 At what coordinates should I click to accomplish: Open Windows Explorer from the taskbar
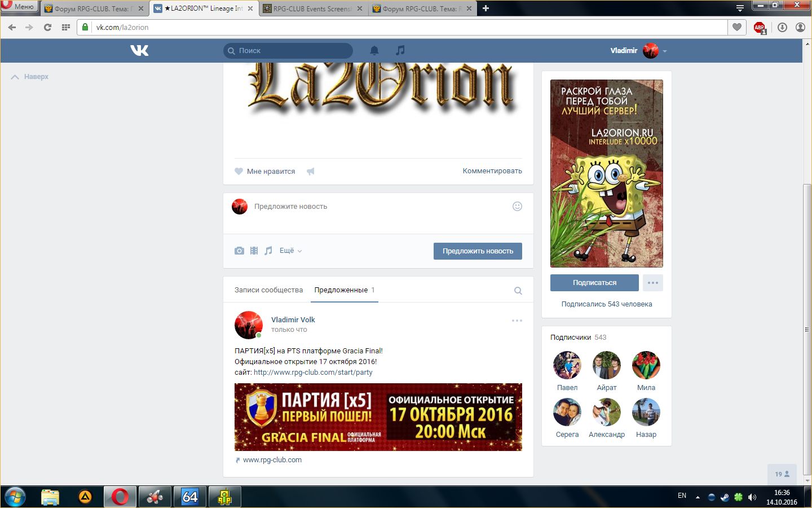50,497
